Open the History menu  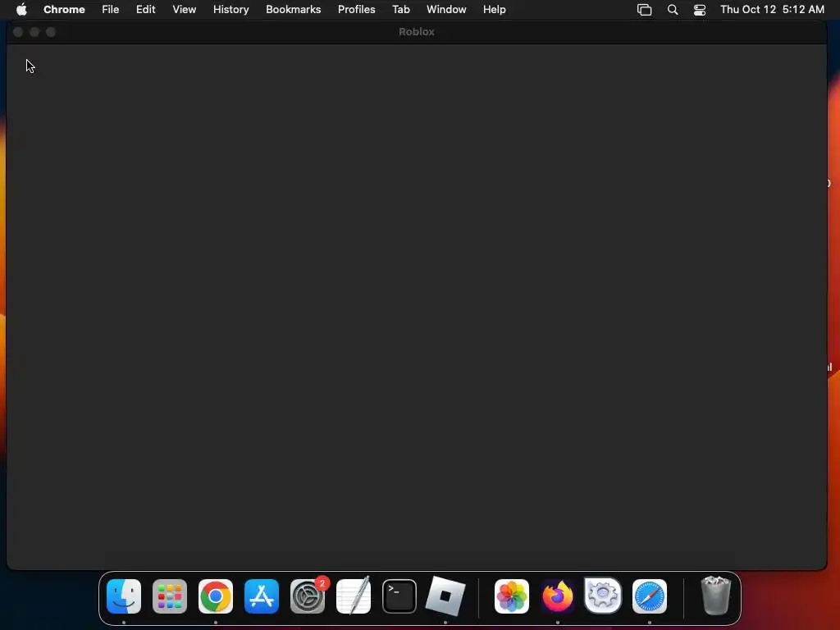pos(231,10)
